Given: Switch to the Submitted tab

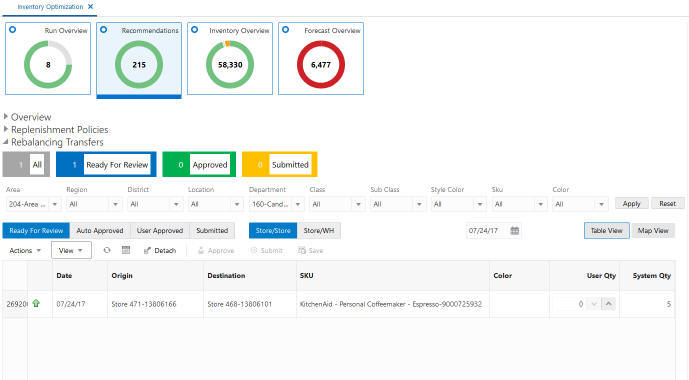Looking at the screenshot, I should tap(212, 231).
